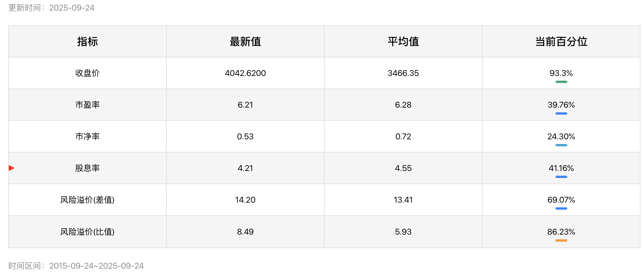Click the 平均值 column header
Screen dimensions: 644x278
pyautogui.click(x=403, y=42)
